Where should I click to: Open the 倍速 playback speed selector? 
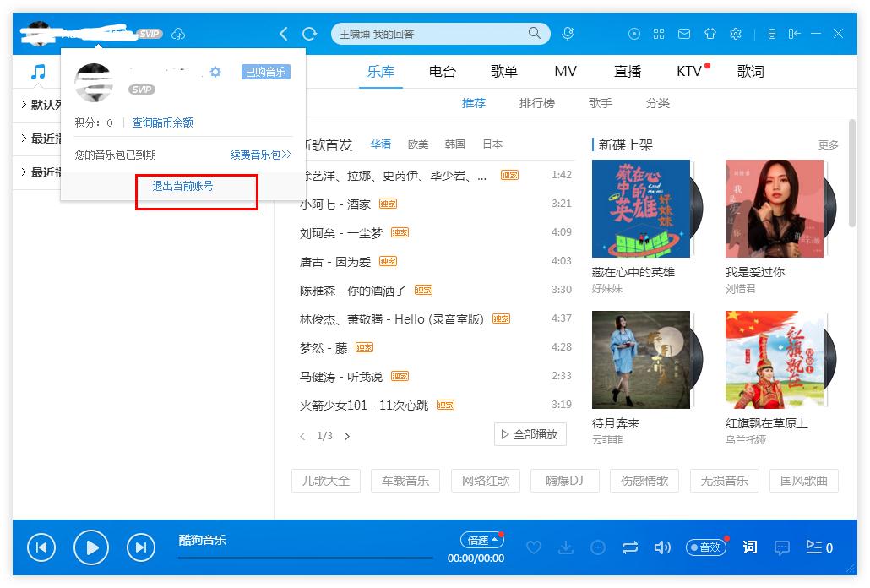pos(481,541)
